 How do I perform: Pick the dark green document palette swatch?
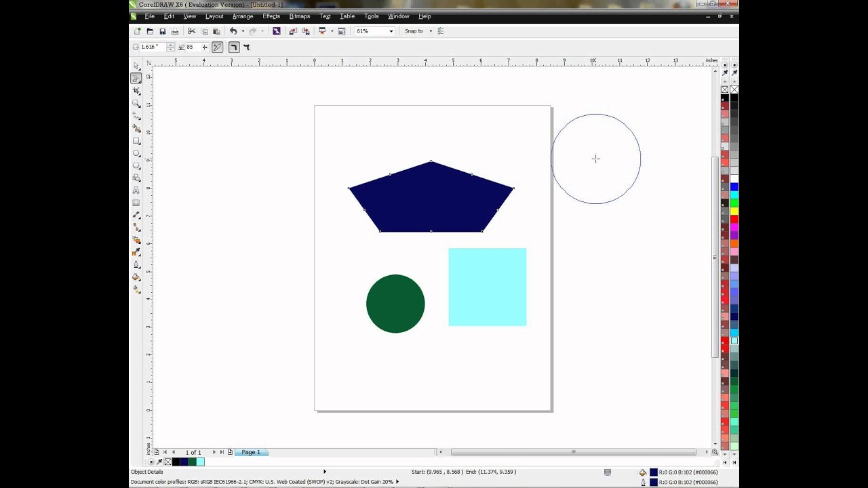[x=192, y=462]
